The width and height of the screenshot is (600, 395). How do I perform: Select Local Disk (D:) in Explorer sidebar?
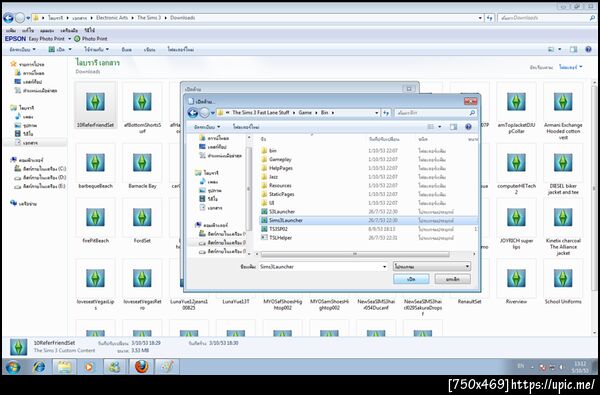40,177
